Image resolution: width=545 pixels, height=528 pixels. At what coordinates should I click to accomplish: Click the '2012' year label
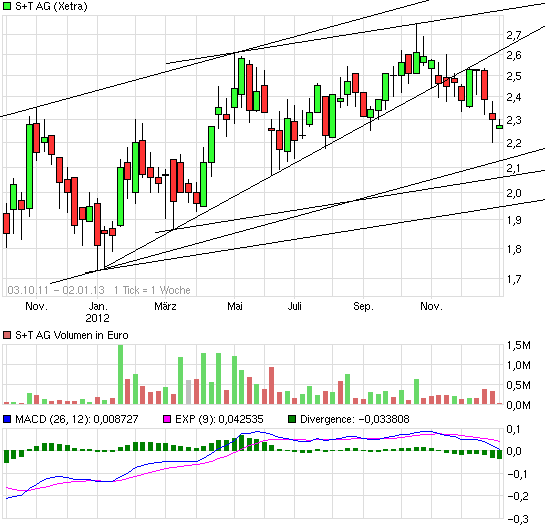coord(97,318)
